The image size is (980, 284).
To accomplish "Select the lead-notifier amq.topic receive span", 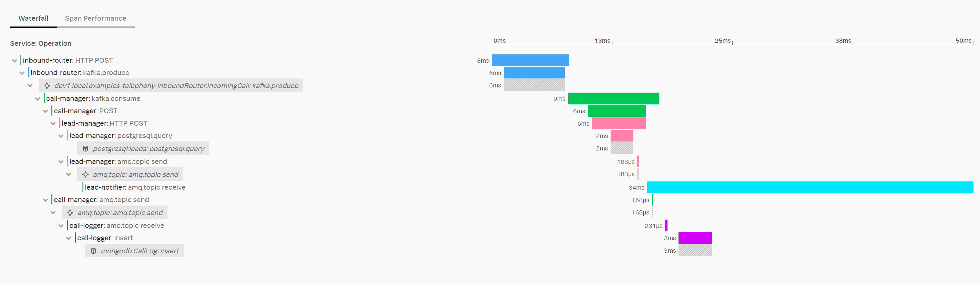I will coord(135,187).
